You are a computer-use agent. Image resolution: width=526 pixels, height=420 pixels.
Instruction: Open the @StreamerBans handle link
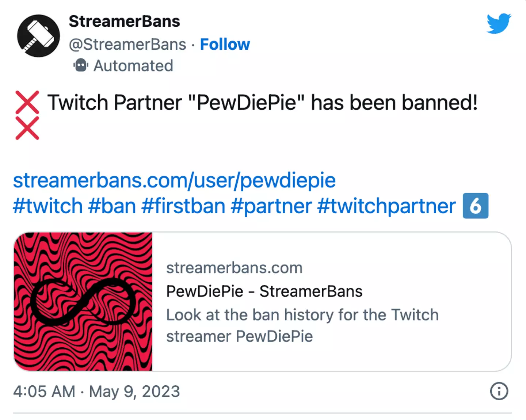[127, 45]
